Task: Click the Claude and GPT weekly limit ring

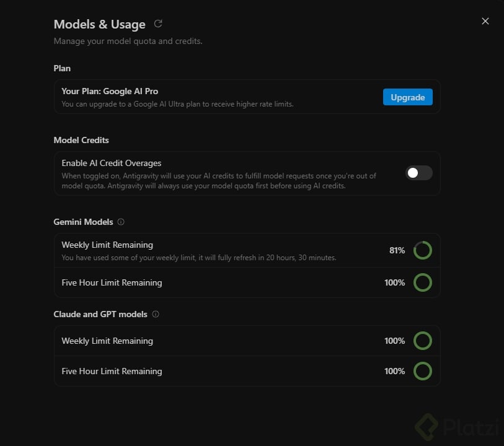Action: point(422,341)
